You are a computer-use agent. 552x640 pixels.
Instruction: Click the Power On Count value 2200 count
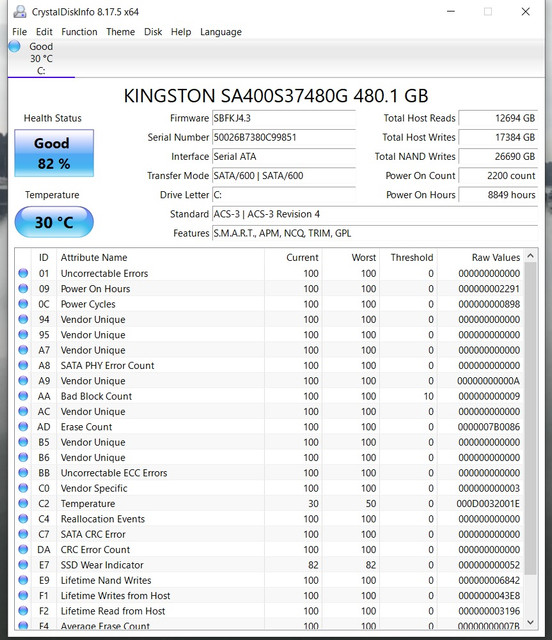click(x=498, y=176)
